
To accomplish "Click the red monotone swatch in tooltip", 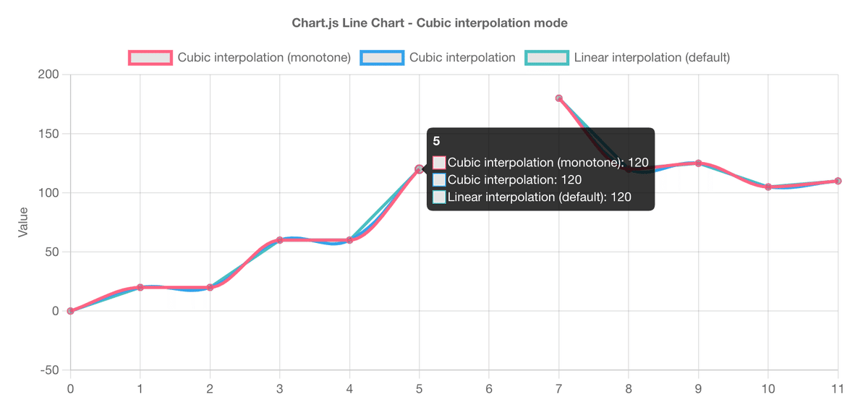I will (x=440, y=163).
